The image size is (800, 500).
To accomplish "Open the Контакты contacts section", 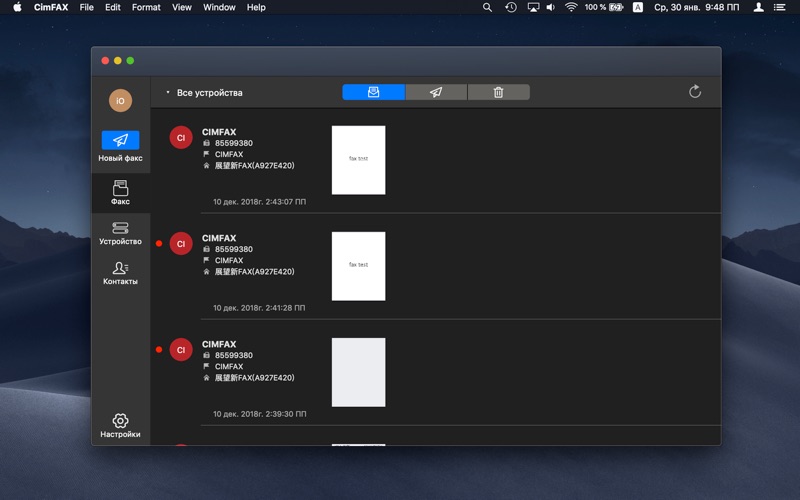I will point(120,273).
